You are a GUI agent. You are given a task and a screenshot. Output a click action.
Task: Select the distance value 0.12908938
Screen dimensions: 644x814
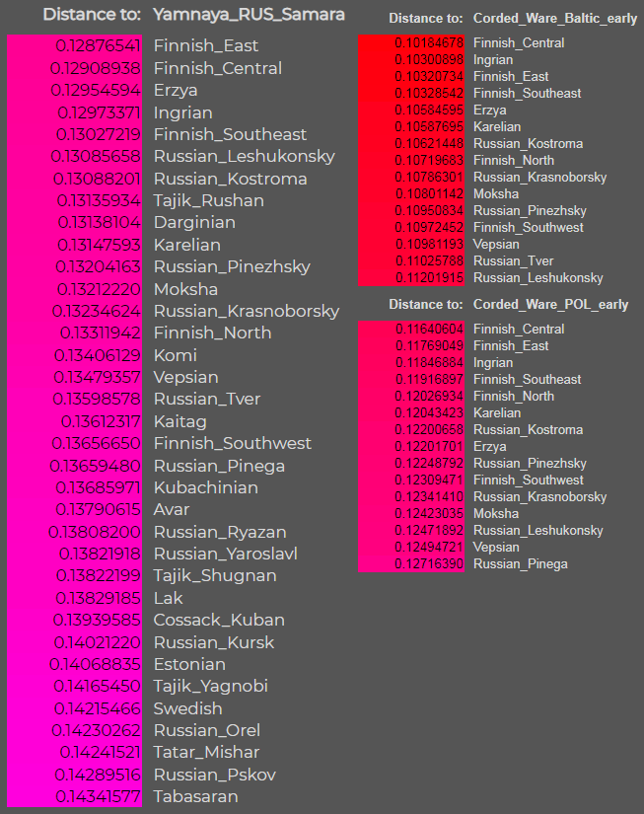(x=96, y=68)
